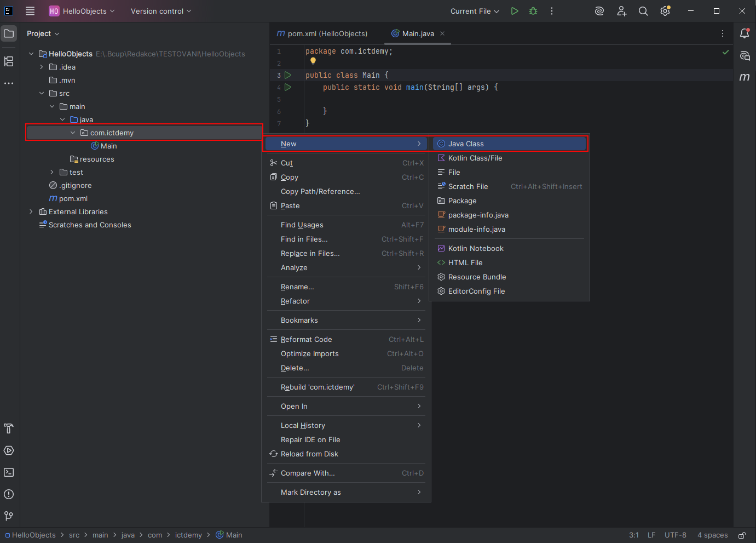Open the Terminal tool window
This screenshot has height=543, width=756.
(8, 472)
